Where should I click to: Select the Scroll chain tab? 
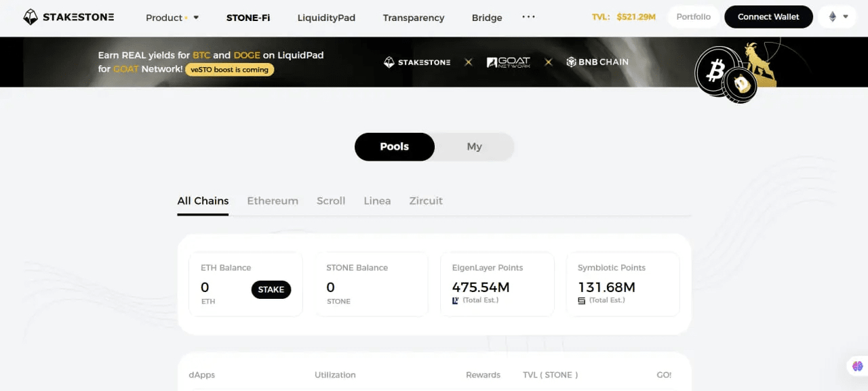331,201
